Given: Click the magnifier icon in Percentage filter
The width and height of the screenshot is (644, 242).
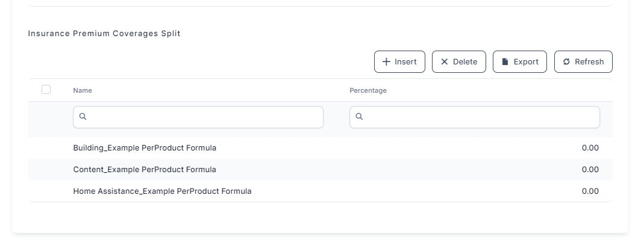Looking at the screenshot, I should 359,117.
